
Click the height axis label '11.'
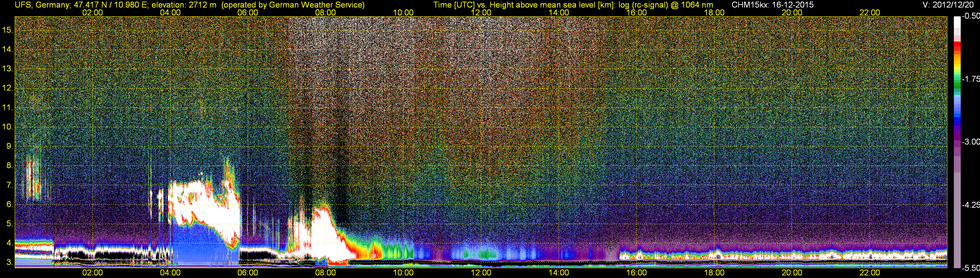[7, 107]
